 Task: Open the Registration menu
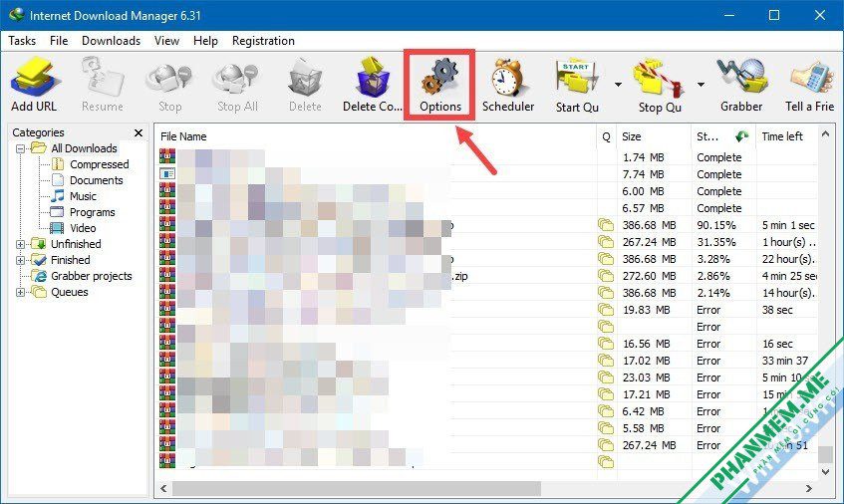click(263, 41)
